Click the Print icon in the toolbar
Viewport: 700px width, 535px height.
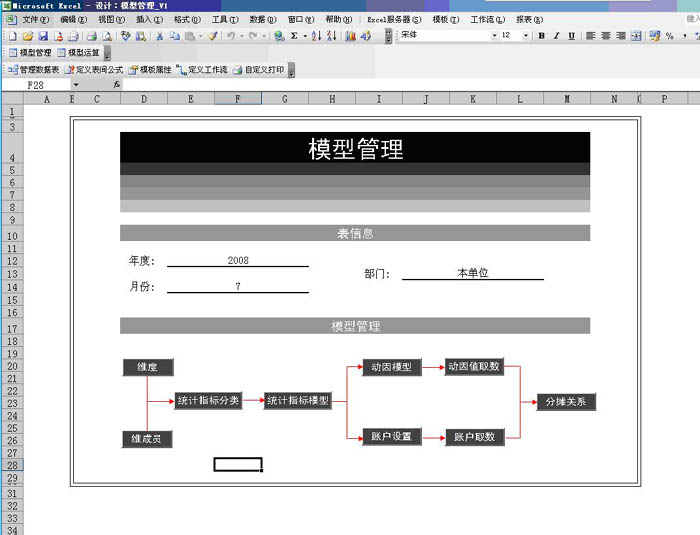(x=91, y=36)
